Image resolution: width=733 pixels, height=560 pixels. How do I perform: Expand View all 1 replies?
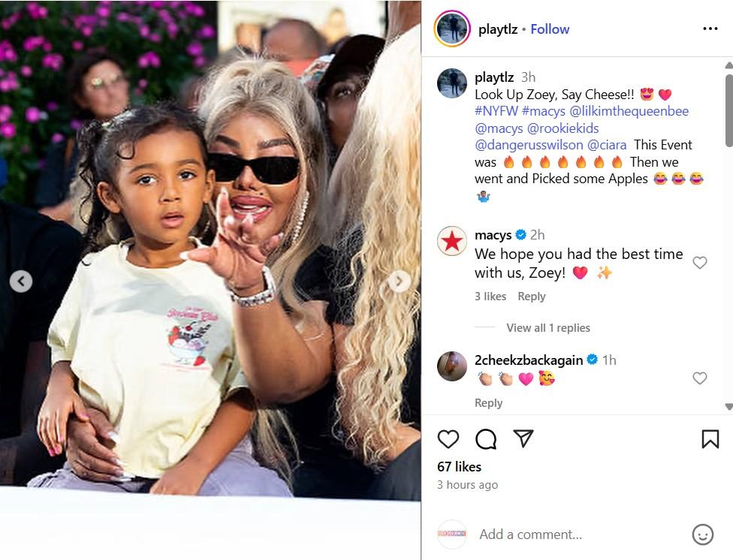(x=548, y=328)
